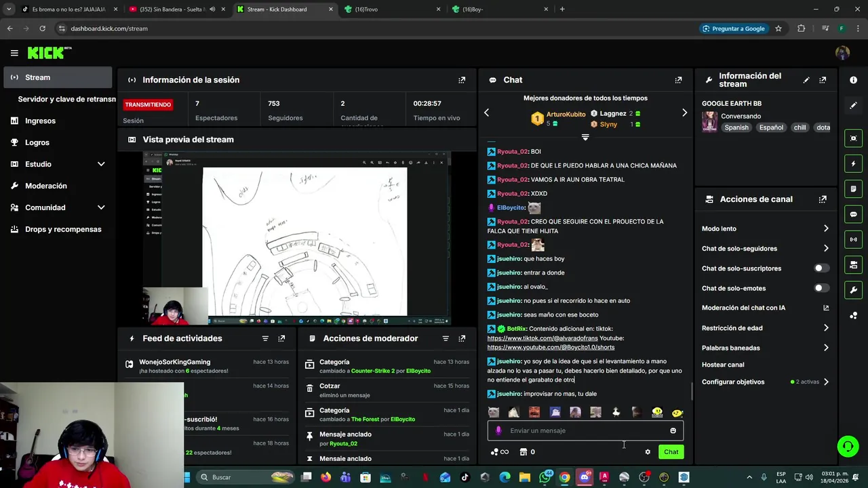Expand the Comunidad sidebar section
This screenshot has height=488, width=868.
click(x=101, y=207)
